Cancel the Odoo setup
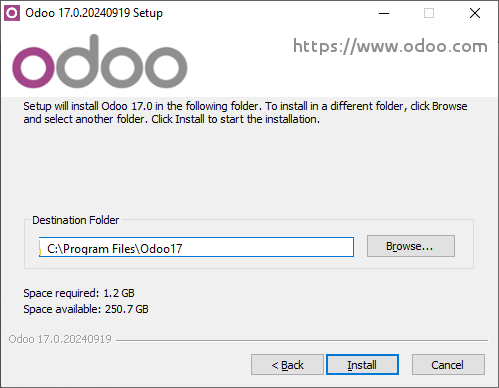Image resolution: width=499 pixels, height=388 pixels. (448, 365)
